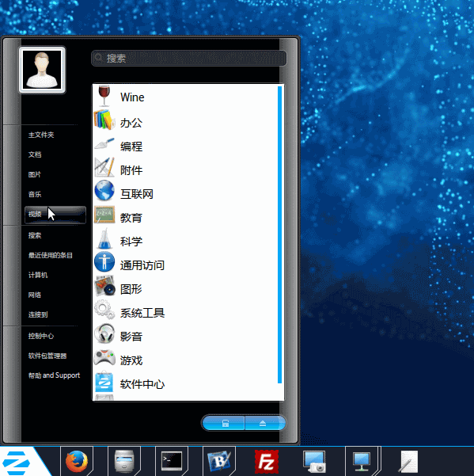The image size is (474, 476).
Task: Click 软件包管理器 in the sidebar
Action: pyautogui.click(x=47, y=356)
